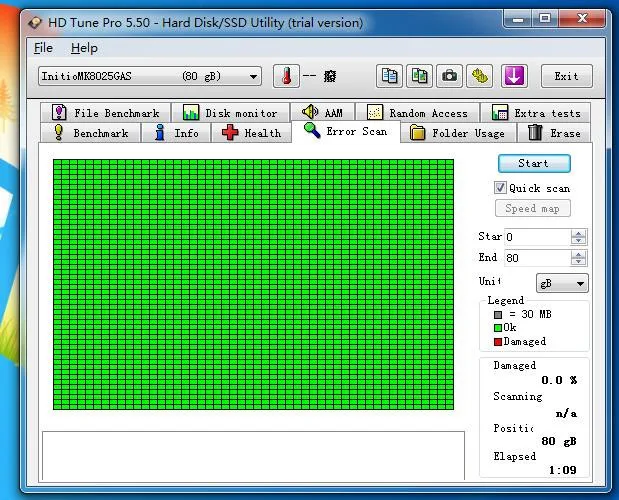Increase the End value with up arrow
619x500 pixels.
tap(579, 254)
